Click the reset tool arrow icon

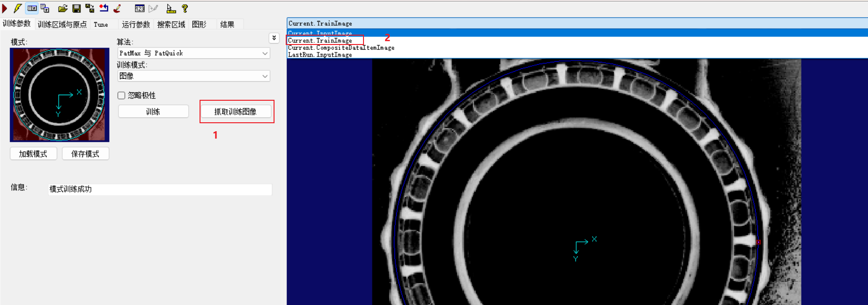[104, 8]
